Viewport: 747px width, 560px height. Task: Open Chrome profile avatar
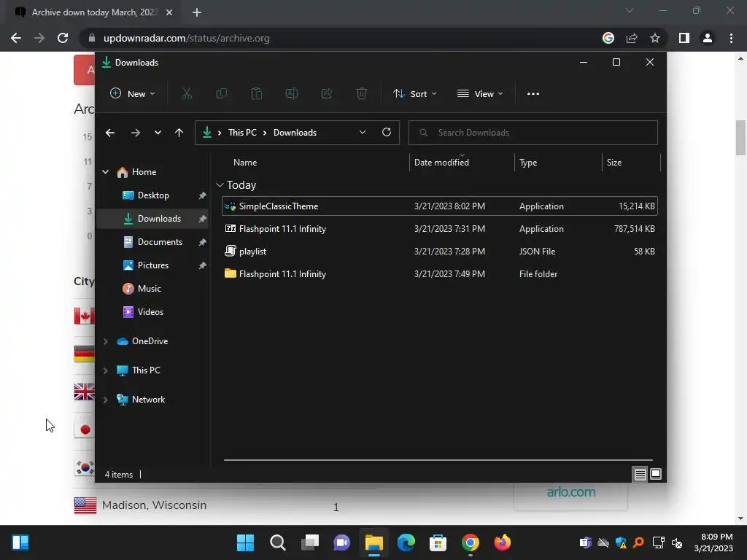coord(708,38)
